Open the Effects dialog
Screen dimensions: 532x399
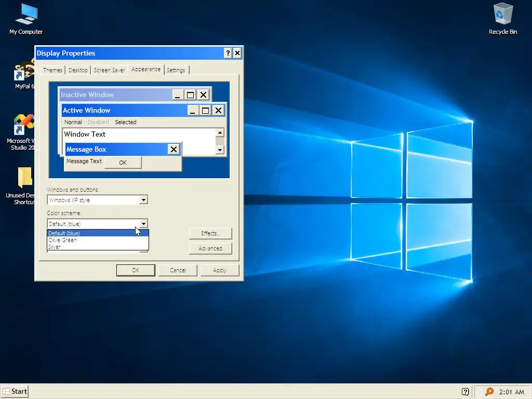coord(210,233)
